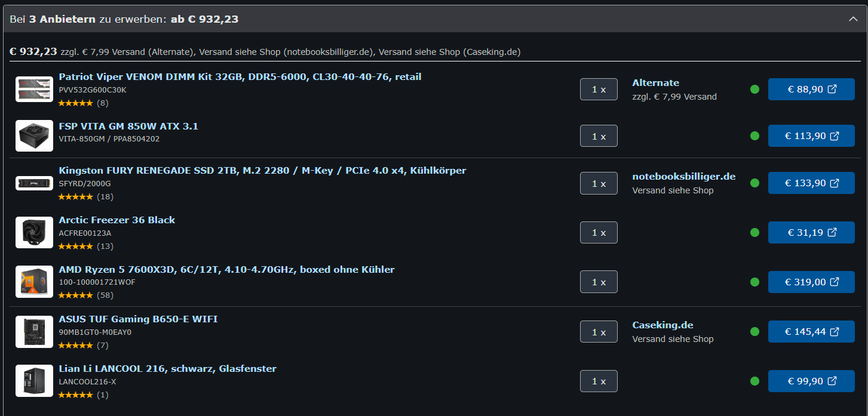The width and height of the screenshot is (868, 416).
Task: Click ASUS TUF motherboard thumbnail
Action: 34,332
